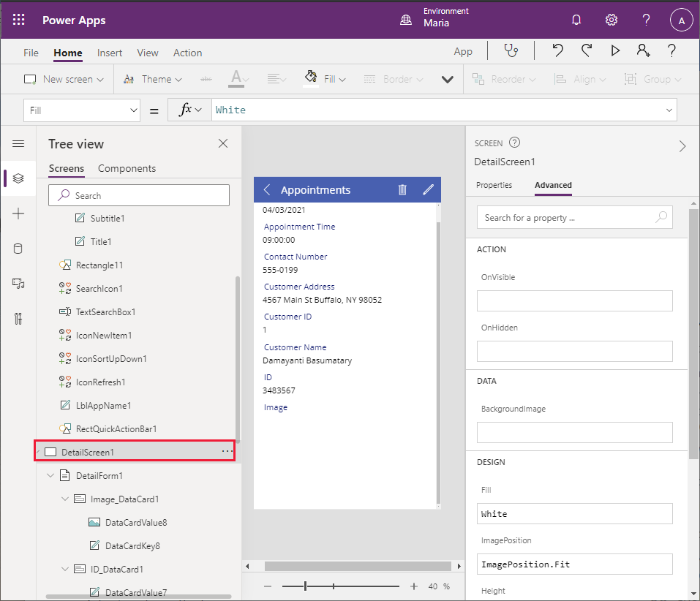Click the trash delete icon in app header

(402, 190)
